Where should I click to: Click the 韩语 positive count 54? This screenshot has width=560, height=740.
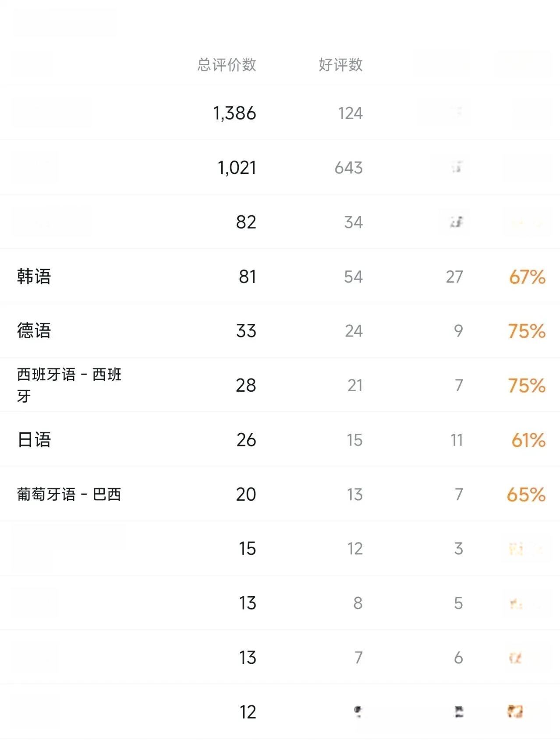click(353, 277)
